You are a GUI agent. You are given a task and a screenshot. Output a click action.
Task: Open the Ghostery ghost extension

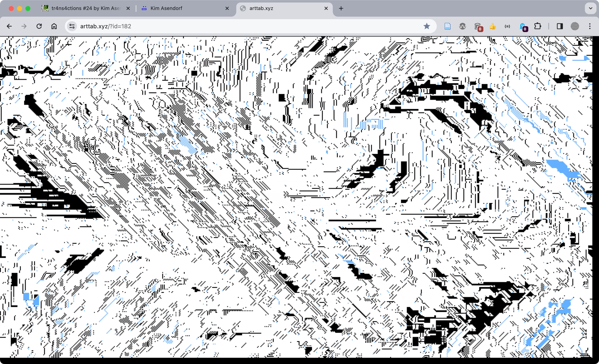pos(522,26)
